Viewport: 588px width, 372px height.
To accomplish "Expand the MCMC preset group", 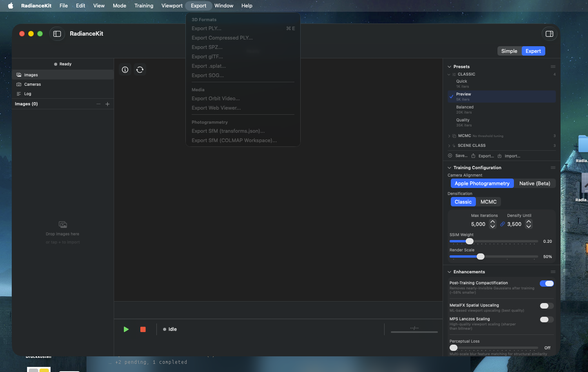I will coord(449,136).
